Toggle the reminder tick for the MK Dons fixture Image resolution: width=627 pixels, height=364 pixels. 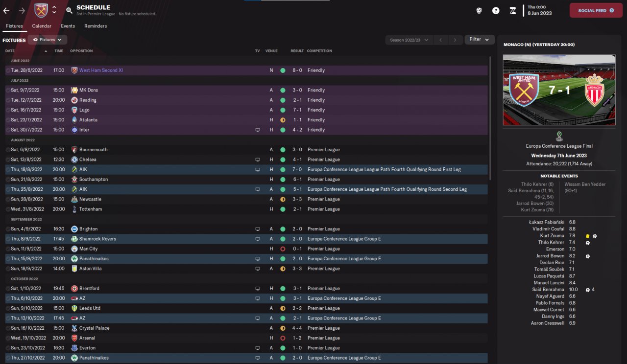tap(8, 91)
